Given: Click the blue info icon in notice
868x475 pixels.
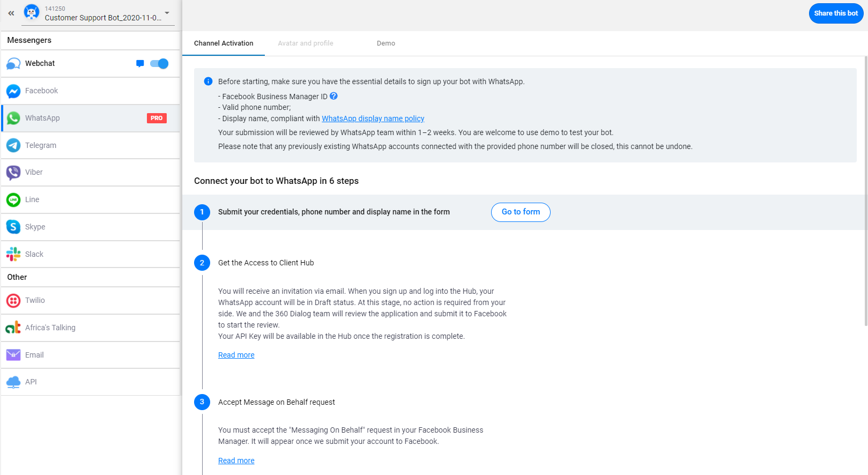Looking at the screenshot, I should (208, 81).
